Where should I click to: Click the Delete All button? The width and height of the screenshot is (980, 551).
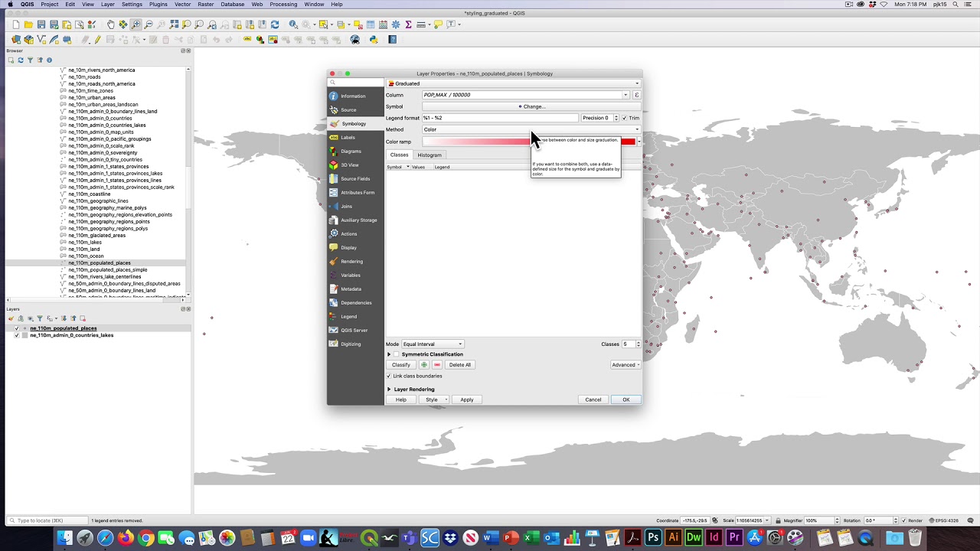460,365
